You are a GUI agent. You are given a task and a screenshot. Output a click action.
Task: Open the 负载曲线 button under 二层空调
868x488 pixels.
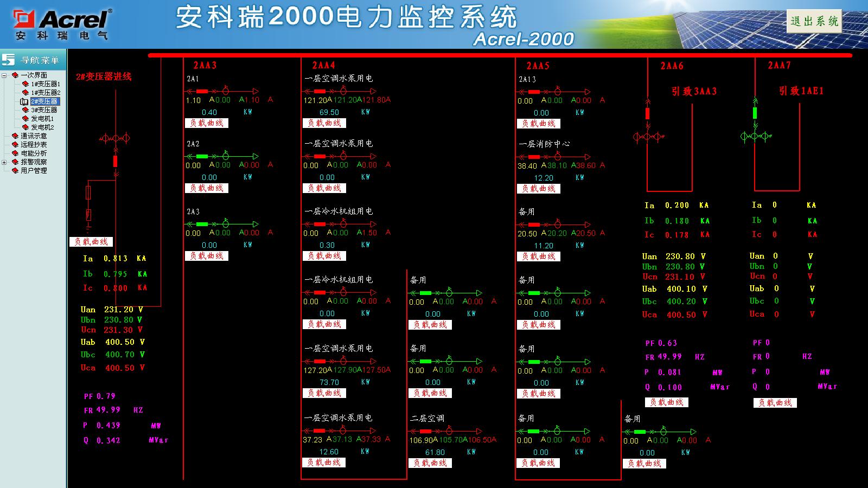(x=430, y=463)
